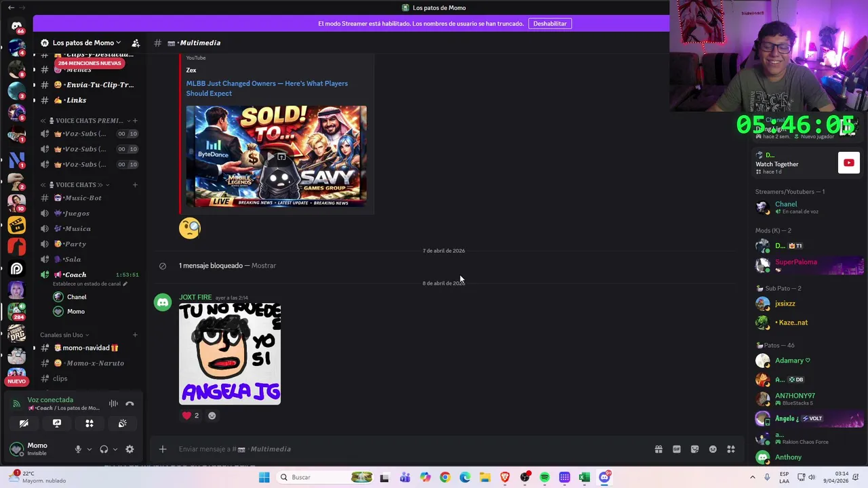Open user settings gear
The image size is (868, 488).
point(130,449)
